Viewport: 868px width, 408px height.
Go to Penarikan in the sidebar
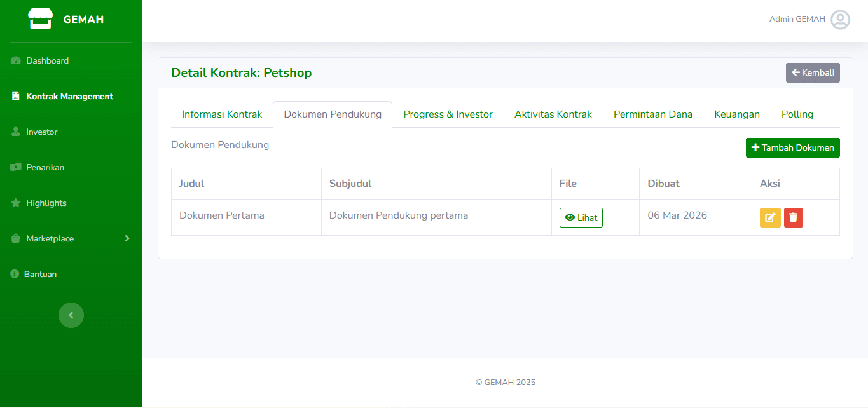pyautogui.click(x=45, y=168)
